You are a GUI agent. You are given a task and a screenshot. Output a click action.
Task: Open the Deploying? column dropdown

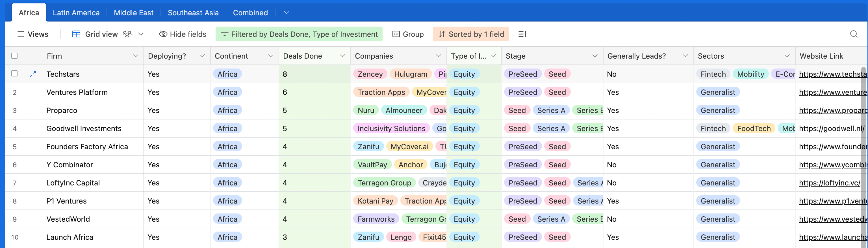coord(202,56)
